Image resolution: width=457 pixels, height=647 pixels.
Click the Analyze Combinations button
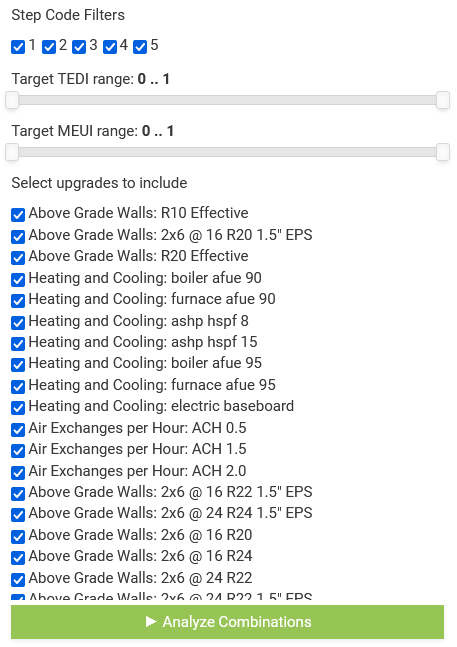(x=227, y=622)
